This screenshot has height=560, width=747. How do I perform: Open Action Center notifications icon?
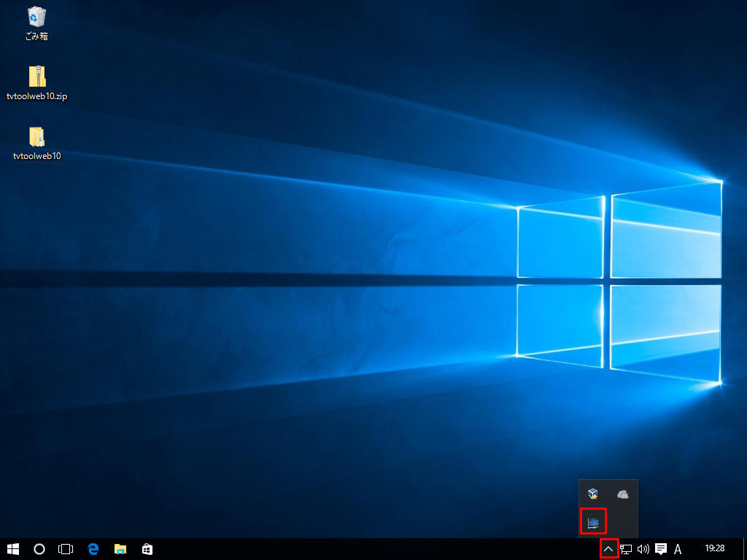point(661,549)
